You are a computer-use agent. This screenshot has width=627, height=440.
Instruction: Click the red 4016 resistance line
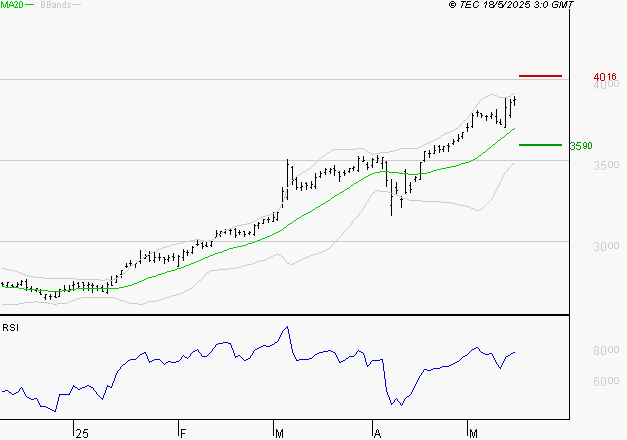pyautogui.click(x=541, y=75)
